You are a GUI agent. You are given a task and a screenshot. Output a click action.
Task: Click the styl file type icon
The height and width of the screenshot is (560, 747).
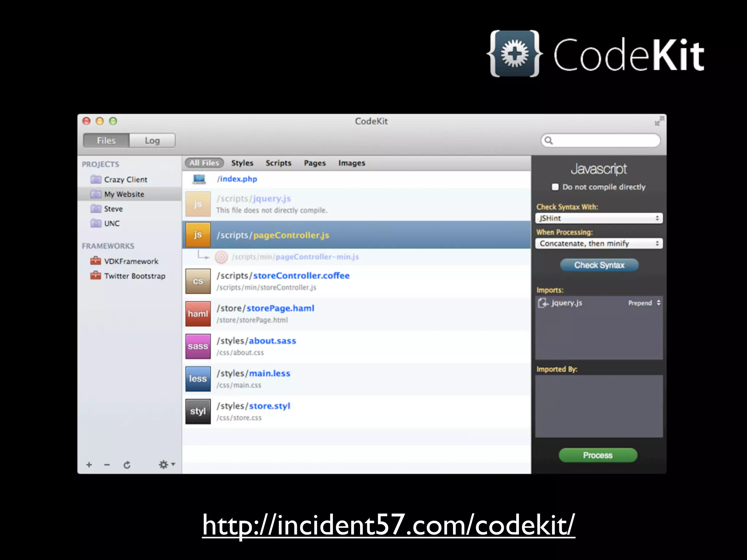(x=198, y=411)
